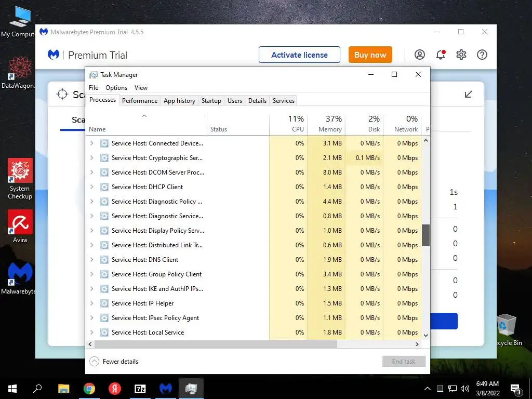532x399 pixels.
Task: Switch to the Startup tab
Action: click(x=211, y=101)
